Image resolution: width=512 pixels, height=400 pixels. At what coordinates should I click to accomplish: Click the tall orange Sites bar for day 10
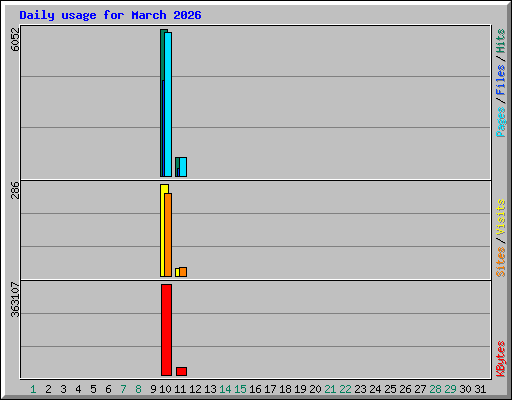pyautogui.click(x=168, y=235)
